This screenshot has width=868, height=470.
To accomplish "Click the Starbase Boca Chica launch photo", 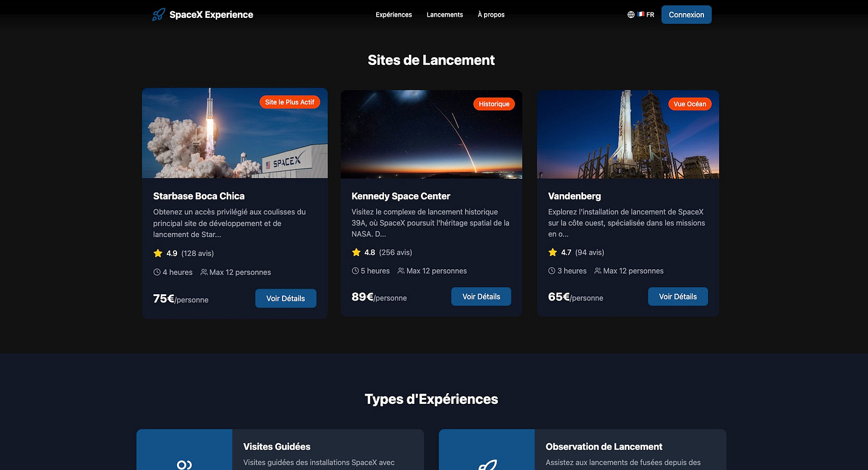I will tap(235, 133).
